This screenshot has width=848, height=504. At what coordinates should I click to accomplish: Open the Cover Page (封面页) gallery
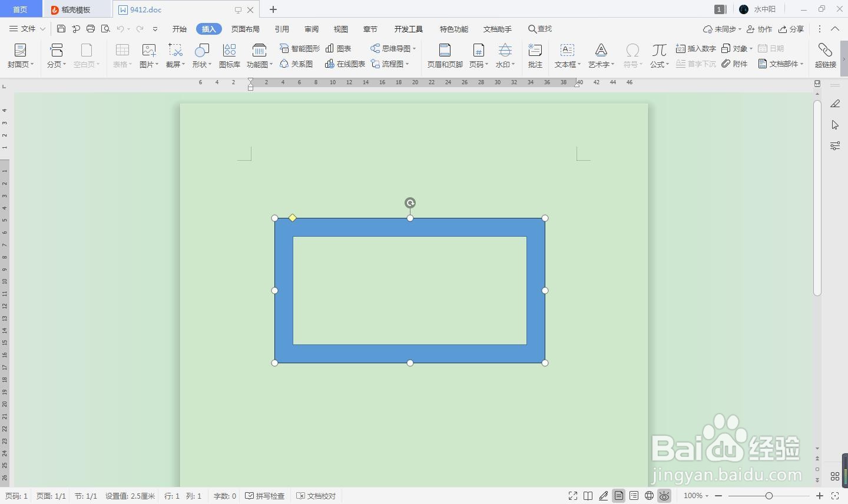21,56
